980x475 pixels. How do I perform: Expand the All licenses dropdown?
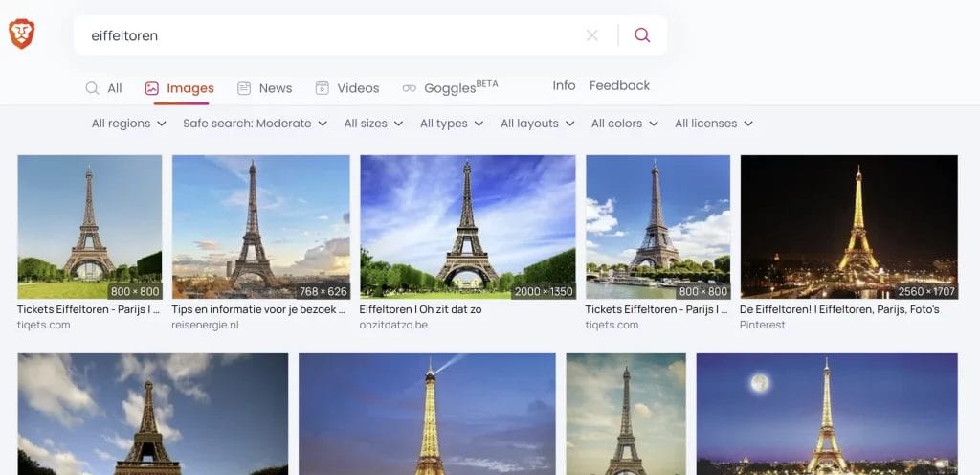(x=714, y=124)
